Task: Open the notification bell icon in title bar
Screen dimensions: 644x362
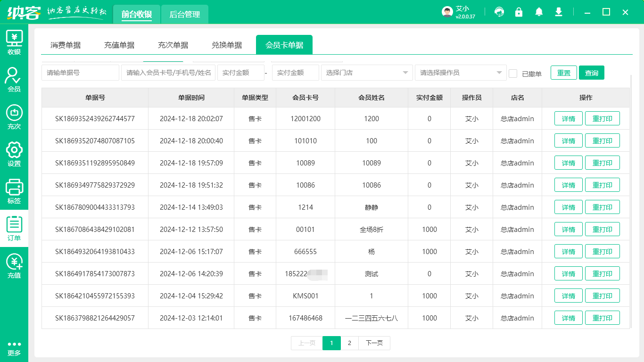Action: coord(539,12)
